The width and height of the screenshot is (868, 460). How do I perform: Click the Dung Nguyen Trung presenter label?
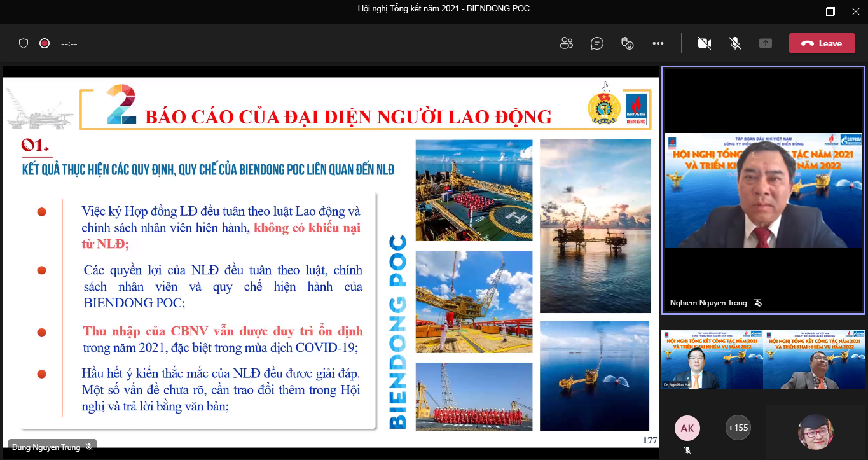[x=46, y=447]
